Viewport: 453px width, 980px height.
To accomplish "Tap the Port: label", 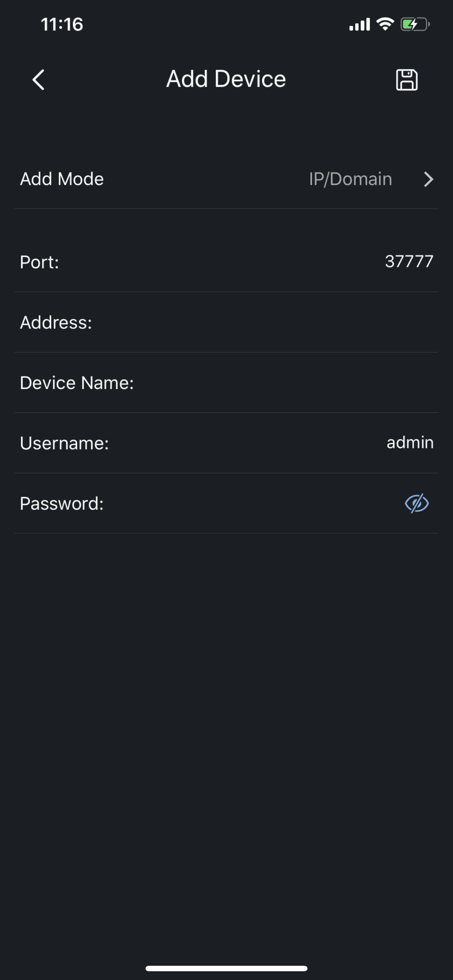I will pyautogui.click(x=40, y=262).
